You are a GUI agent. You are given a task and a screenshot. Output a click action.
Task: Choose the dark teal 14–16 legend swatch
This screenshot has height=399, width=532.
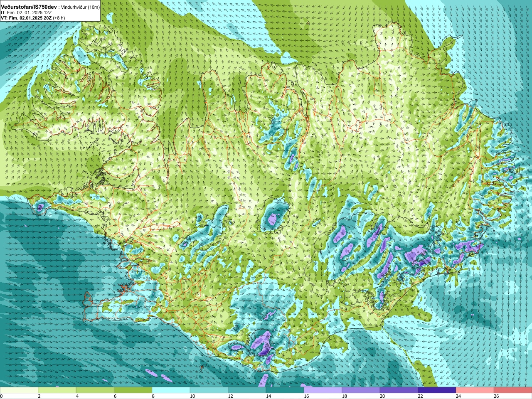click(x=285, y=390)
